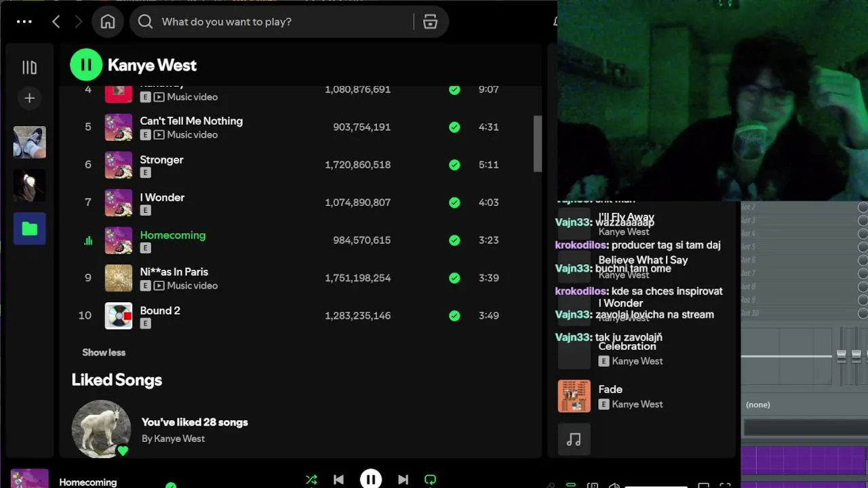Open I'll Fly Away in the queue

coord(626,217)
